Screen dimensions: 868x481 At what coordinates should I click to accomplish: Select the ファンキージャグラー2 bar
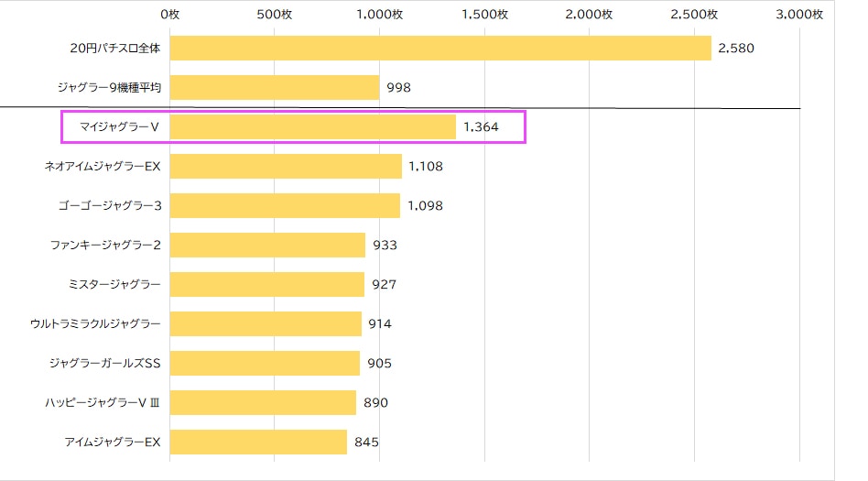[x=267, y=245]
